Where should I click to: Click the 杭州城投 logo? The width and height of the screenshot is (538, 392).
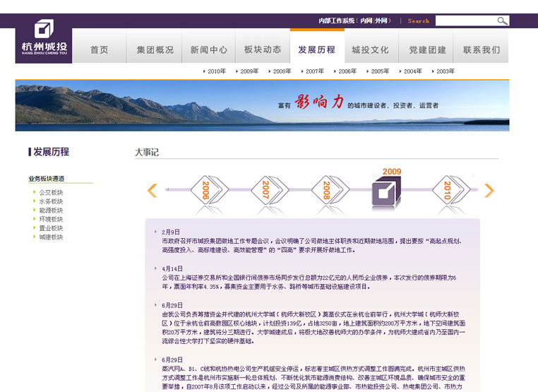(43, 39)
